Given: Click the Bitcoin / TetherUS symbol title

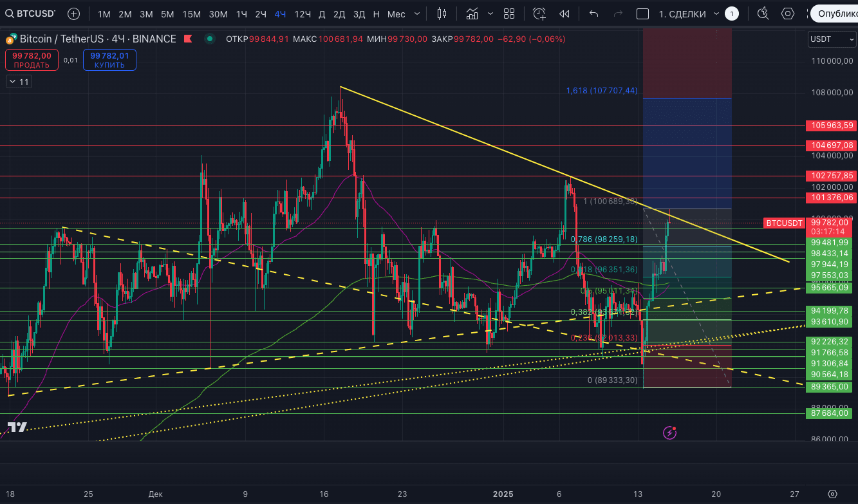Looking at the screenshot, I should tap(62, 39).
